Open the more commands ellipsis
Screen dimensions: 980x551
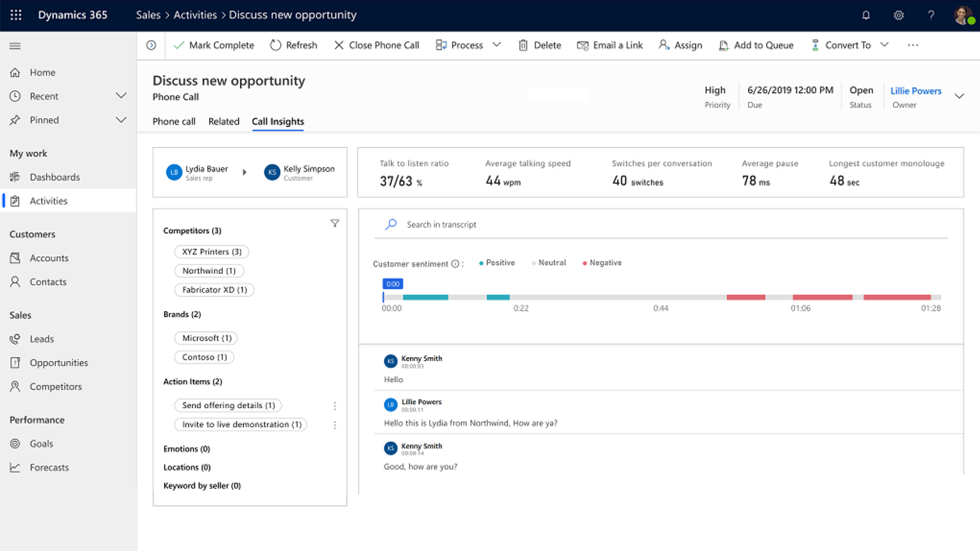913,45
